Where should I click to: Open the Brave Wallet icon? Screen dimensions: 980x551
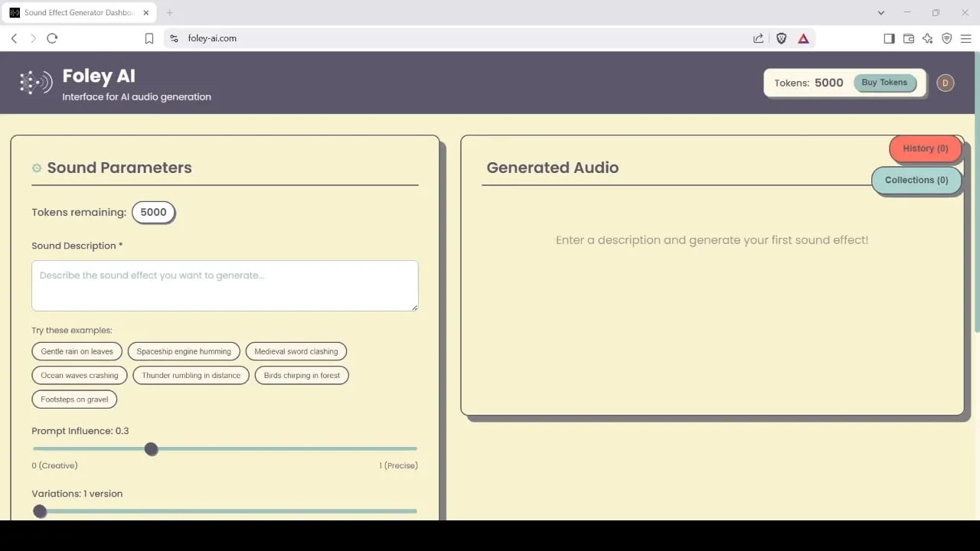click(x=909, y=38)
